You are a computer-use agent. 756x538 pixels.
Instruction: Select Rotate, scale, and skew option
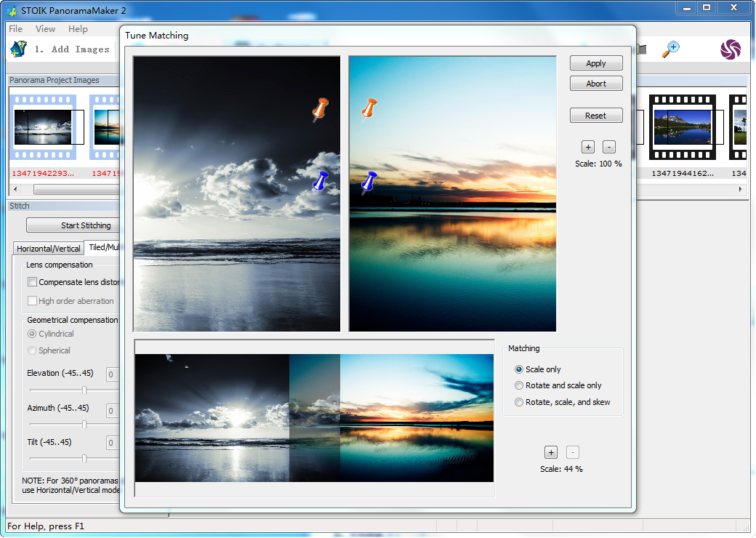pos(519,402)
